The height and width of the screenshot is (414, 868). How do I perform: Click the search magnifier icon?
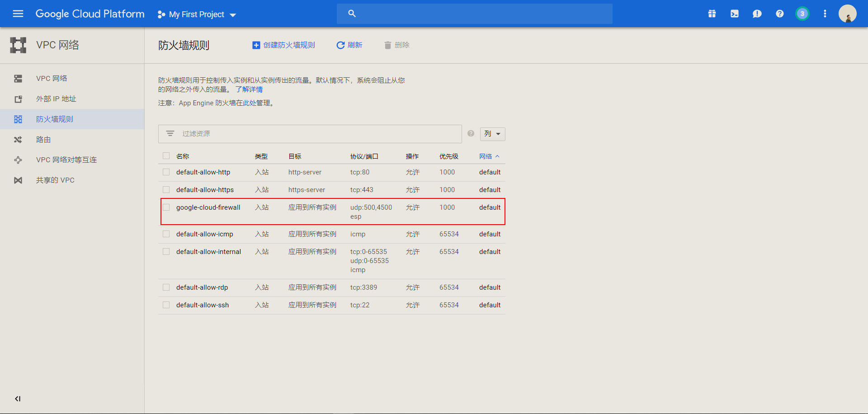[352, 14]
